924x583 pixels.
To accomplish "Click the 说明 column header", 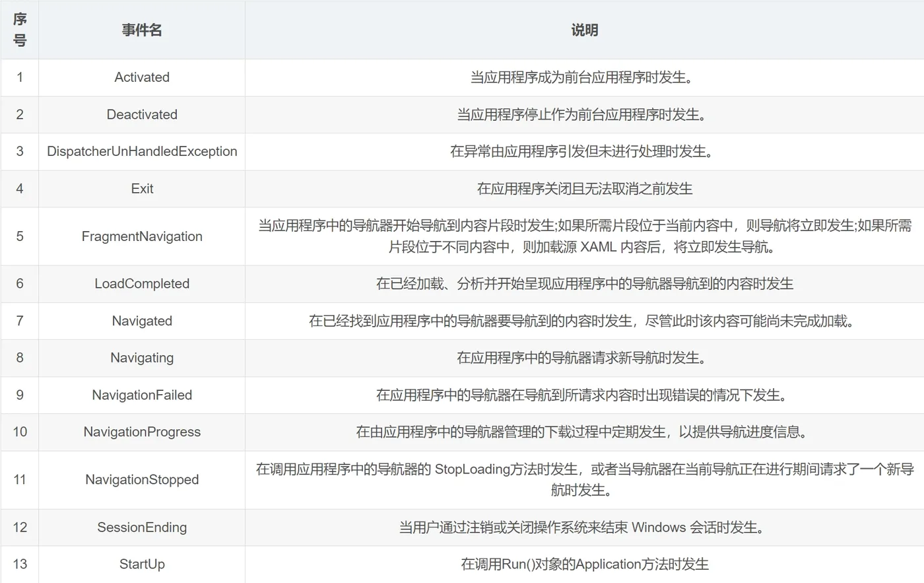I will coord(584,30).
